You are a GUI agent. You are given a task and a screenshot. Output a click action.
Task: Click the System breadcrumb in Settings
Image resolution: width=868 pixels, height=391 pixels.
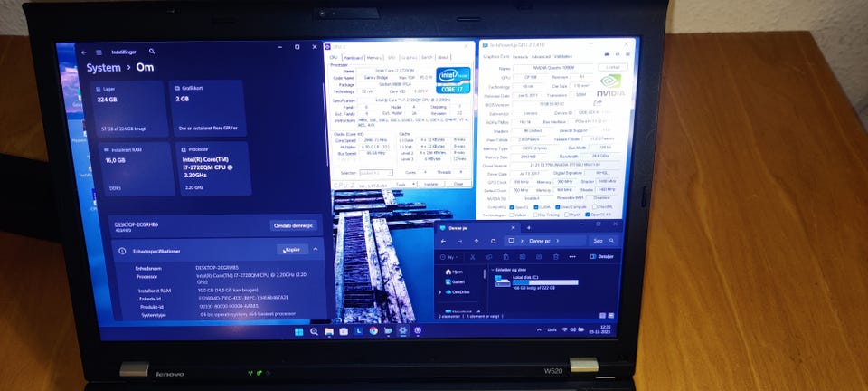click(x=103, y=68)
